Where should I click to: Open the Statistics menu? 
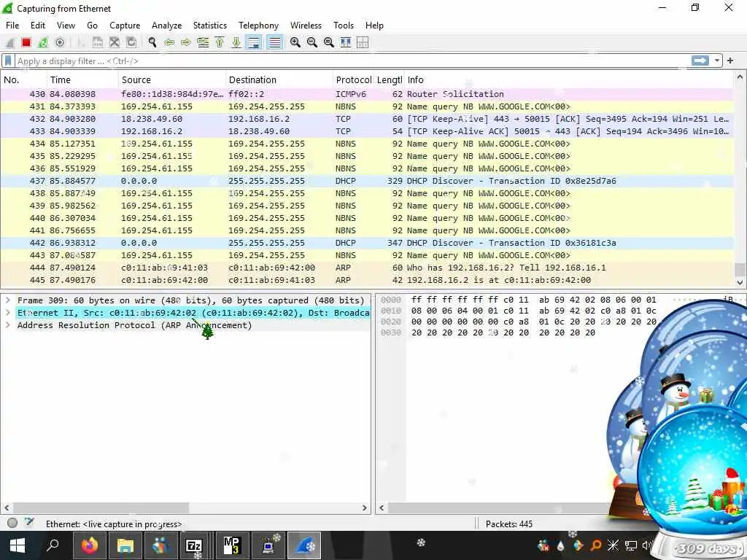[x=209, y=26]
